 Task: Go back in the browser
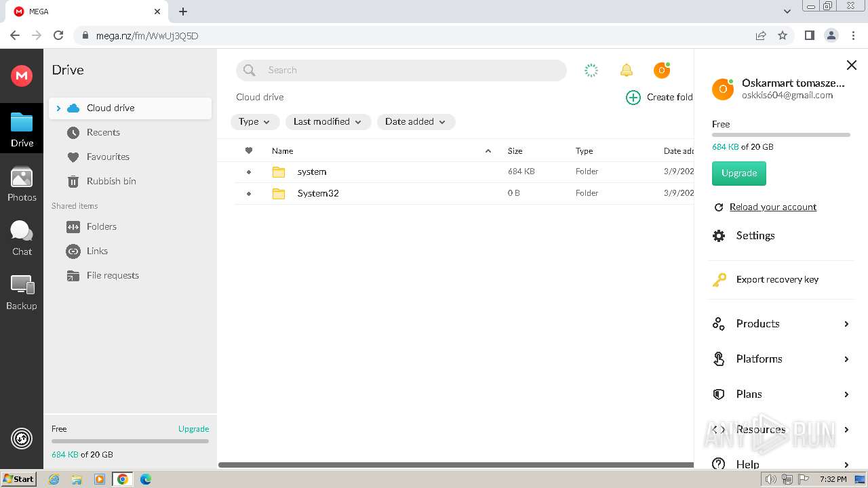(15, 35)
